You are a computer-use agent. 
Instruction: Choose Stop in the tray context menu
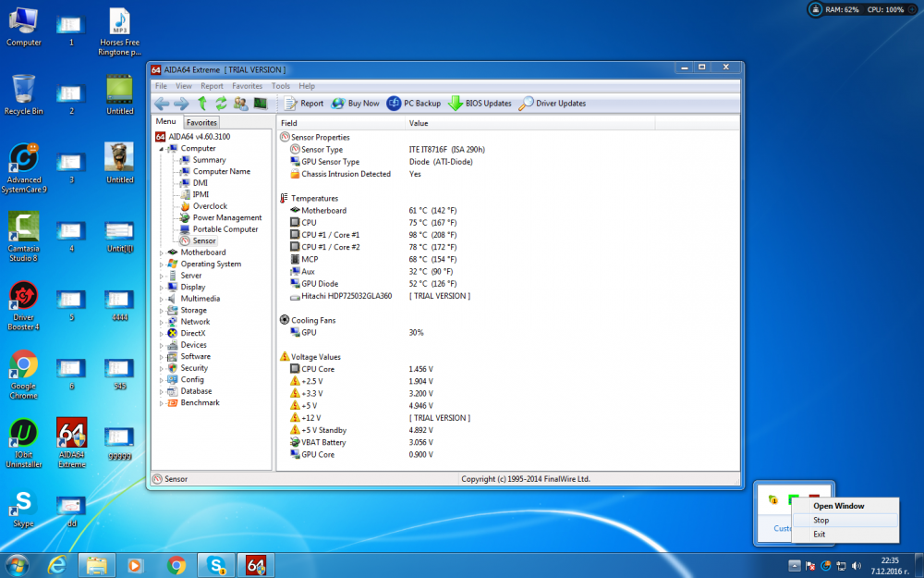845,520
